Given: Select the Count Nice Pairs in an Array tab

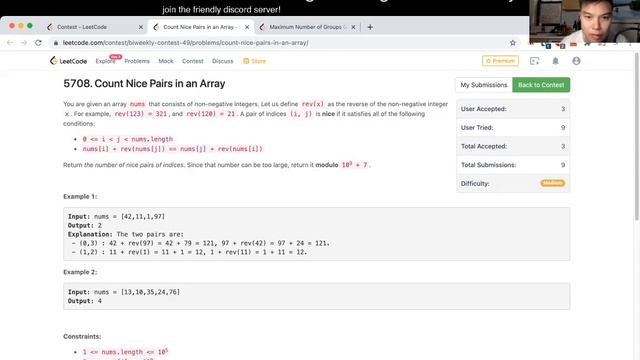Looking at the screenshot, I should [x=200, y=27].
